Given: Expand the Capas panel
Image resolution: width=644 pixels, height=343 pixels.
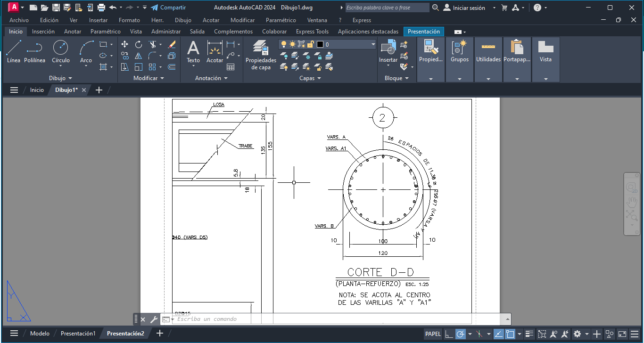Looking at the screenshot, I should tap(310, 78).
